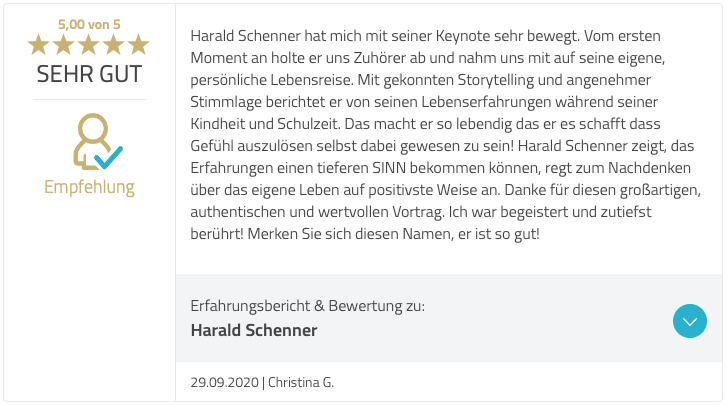Click the "5,00 von 5" score text
Screen dimensions: 726x405
click(89, 23)
